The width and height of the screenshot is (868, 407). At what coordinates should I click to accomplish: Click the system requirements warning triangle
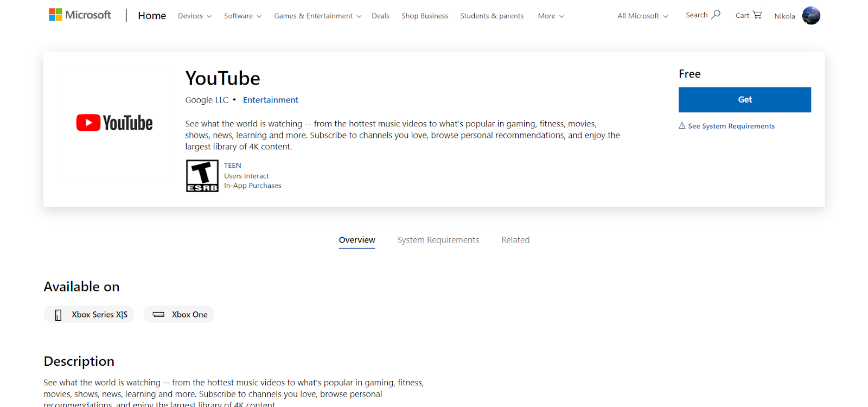[682, 125]
